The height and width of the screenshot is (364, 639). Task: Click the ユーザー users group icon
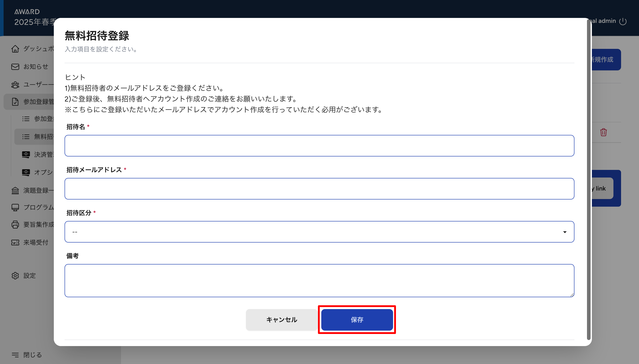coord(15,85)
